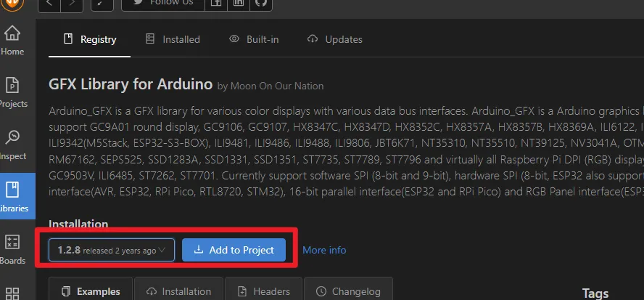Open the GitHub icon link
Screen dimensions: 644x300
tap(261, 4)
